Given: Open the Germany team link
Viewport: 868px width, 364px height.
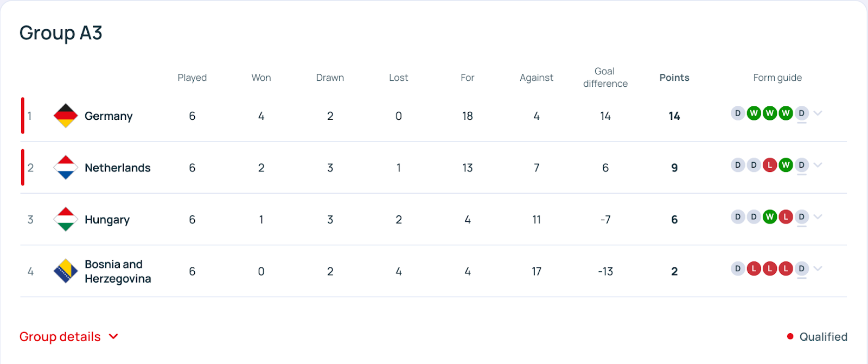Looking at the screenshot, I should (x=108, y=116).
